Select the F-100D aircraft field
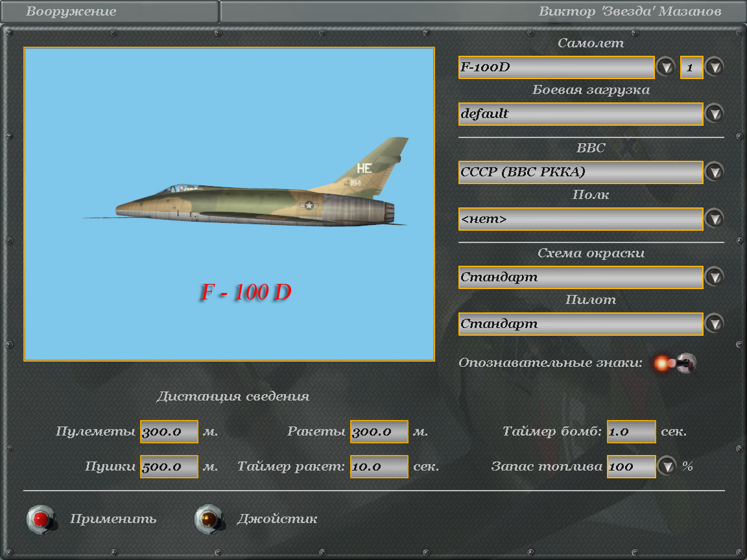 556,67
